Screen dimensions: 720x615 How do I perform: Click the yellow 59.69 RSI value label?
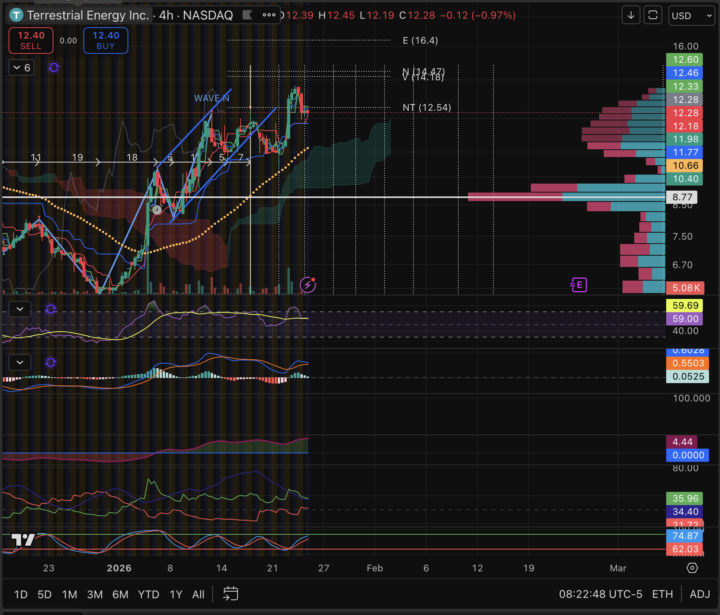pos(685,305)
